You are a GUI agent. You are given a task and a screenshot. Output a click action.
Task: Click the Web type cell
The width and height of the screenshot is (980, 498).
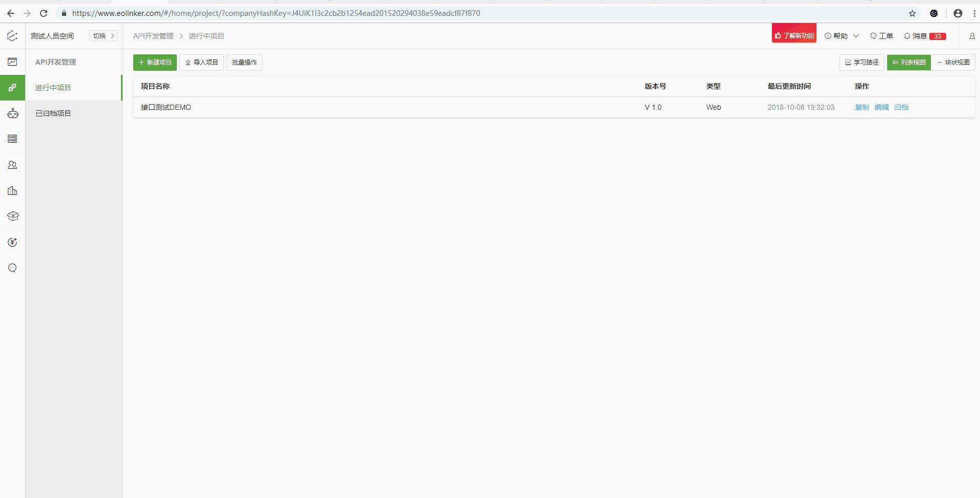(x=713, y=107)
